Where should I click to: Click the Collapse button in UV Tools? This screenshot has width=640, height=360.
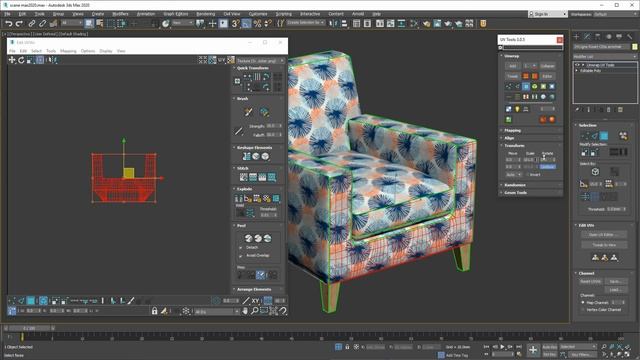click(x=547, y=66)
